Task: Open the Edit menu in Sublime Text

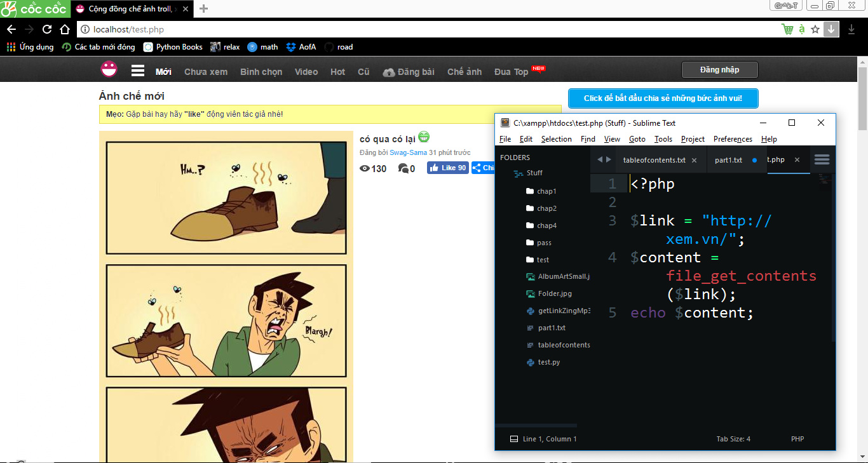Action: 526,139
